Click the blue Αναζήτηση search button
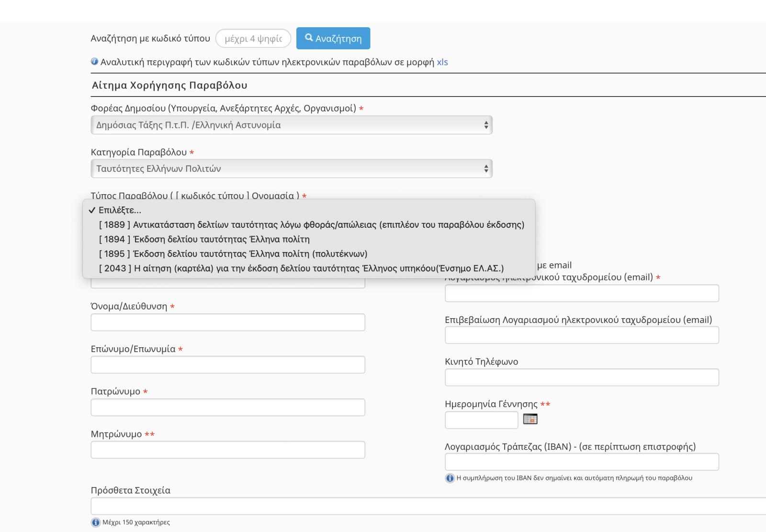Image resolution: width=766 pixels, height=532 pixels. [333, 38]
